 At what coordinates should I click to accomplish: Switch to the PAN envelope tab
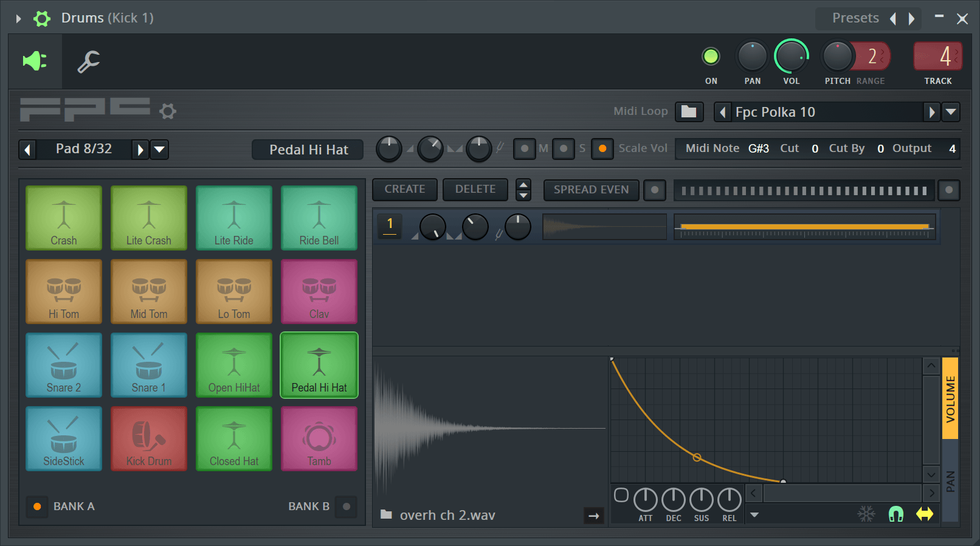(950, 481)
